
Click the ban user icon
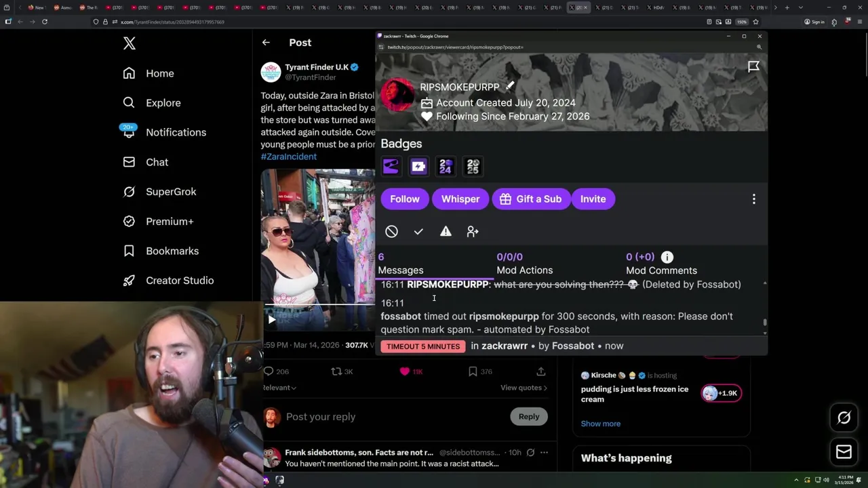[391, 232]
